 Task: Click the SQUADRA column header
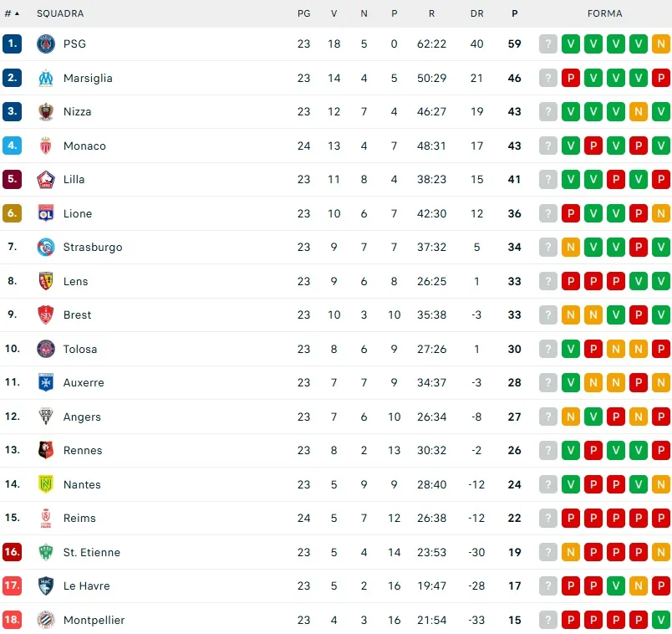[60, 13]
